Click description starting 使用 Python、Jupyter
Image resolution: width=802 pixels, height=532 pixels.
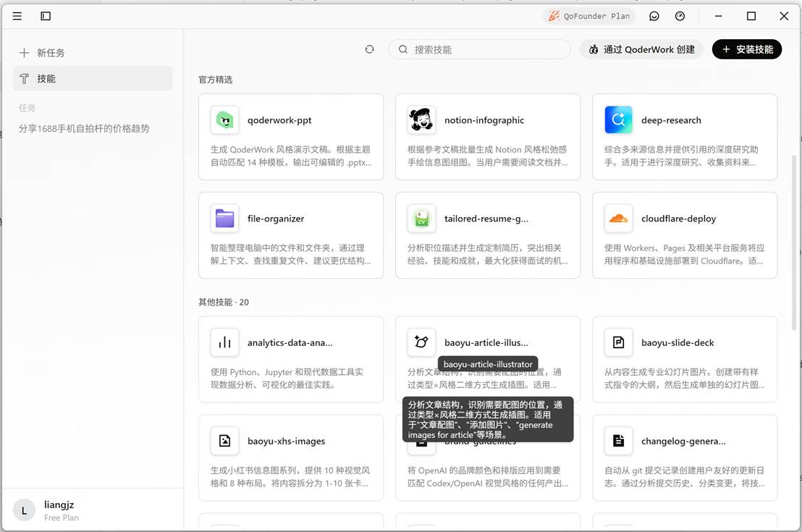pos(287,379)
